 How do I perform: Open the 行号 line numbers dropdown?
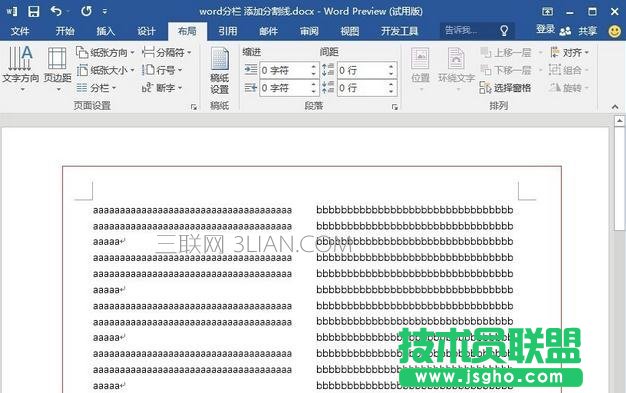[x=162, y=70]
